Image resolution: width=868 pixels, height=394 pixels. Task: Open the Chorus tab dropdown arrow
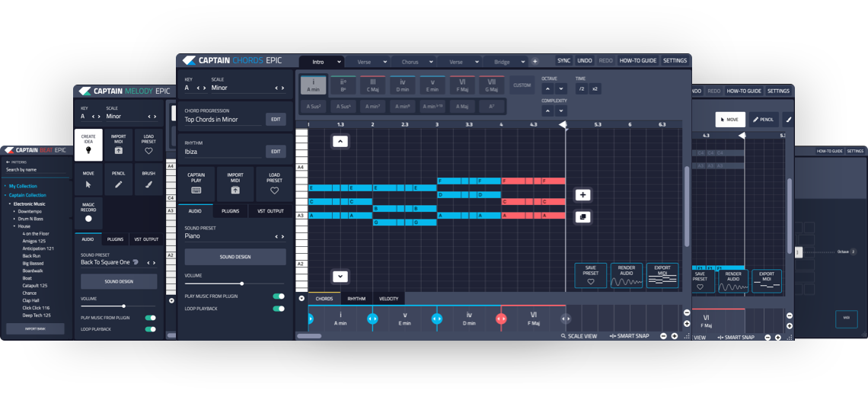430,62
